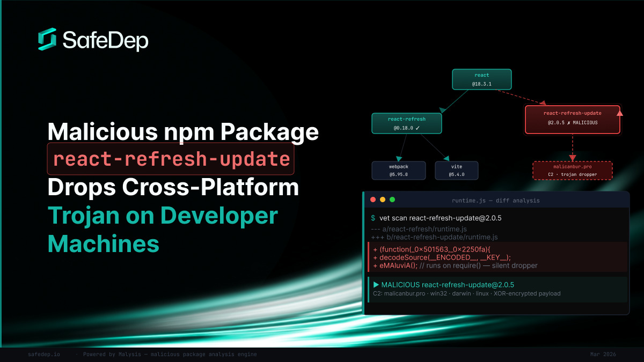This screenshot has height=362, width=644.
Task: Select the green shell prompt icon in terminal
Action: click(374, 218)
